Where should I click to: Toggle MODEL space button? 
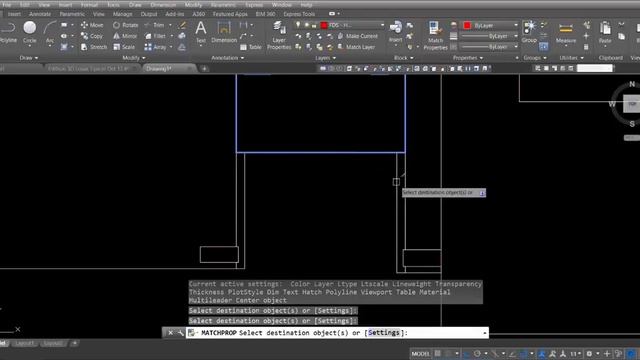coord(421,353)
